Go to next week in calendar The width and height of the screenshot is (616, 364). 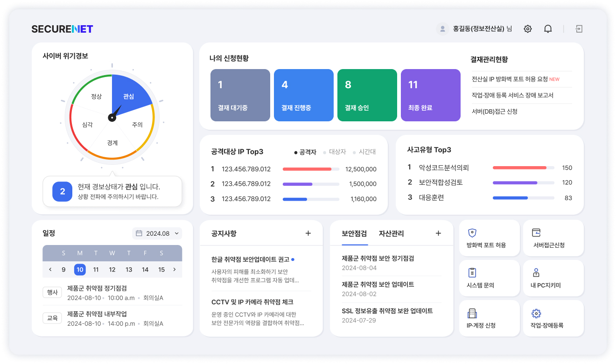pyautogui.click(x=175, y=269)
